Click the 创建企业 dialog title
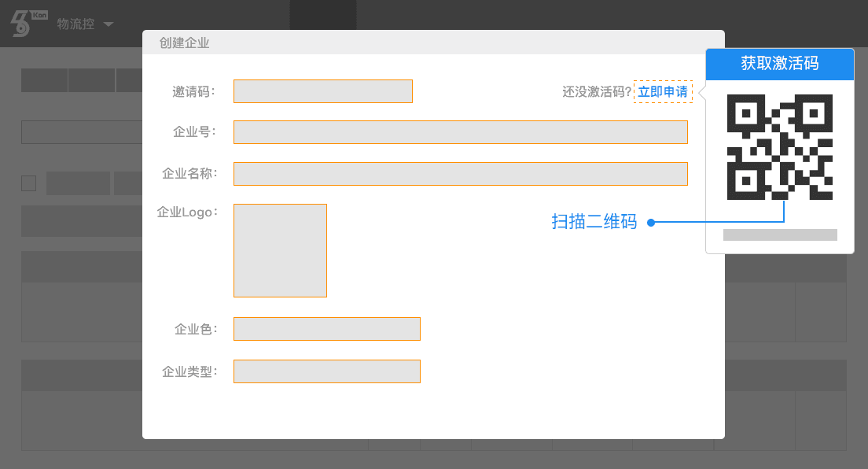Screen dimensions: 868x469 pyautogui.click(x=184, y=42)
